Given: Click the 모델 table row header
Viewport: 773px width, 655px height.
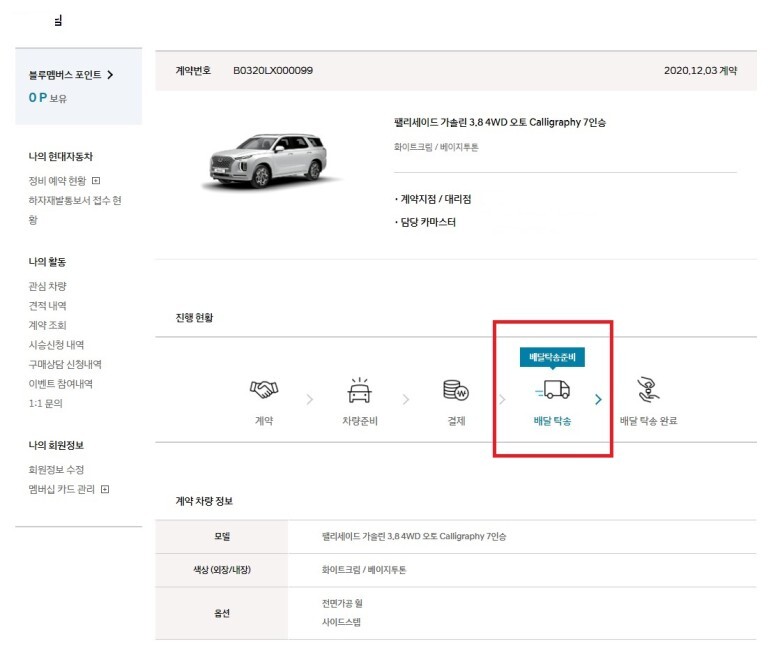Looking at the screenshot, I should pyautogui.click(x=222, y=537).
